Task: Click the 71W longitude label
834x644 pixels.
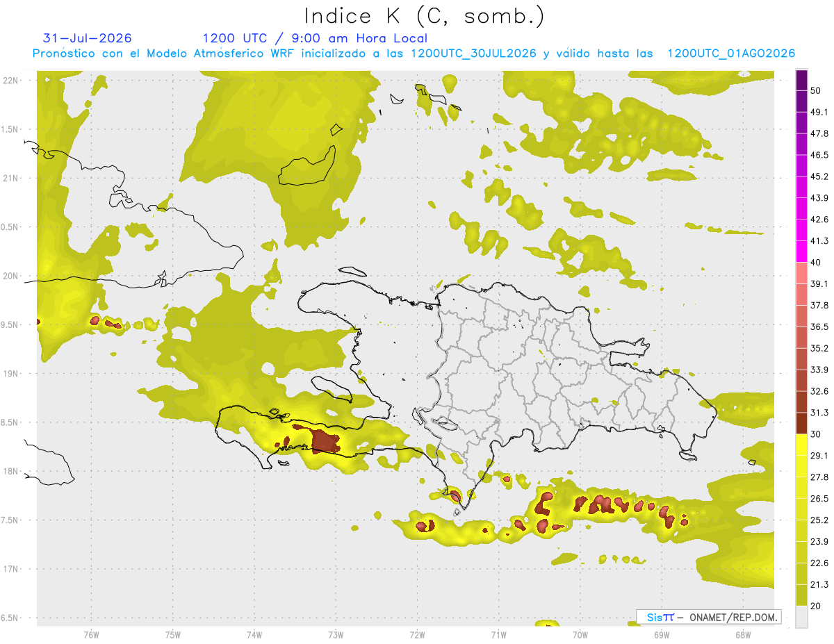Action: pyautogui.click(x=498, y=634)
